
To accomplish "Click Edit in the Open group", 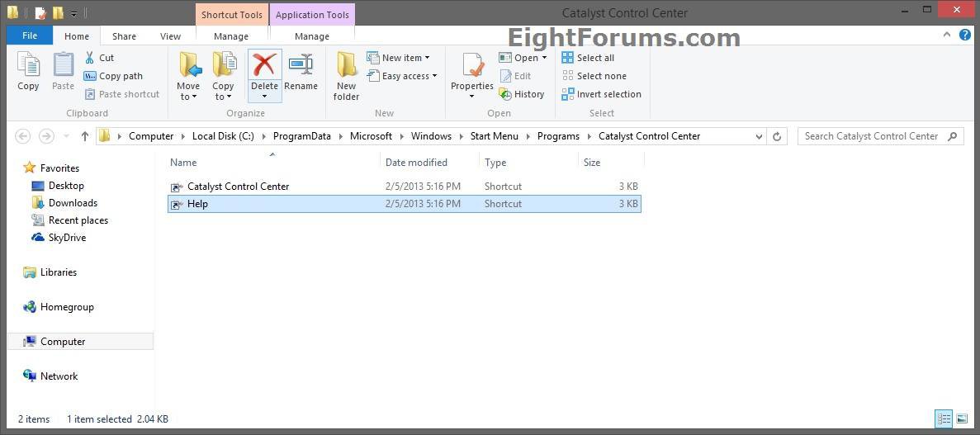I will pyautogui.click(x=516, y=76).
